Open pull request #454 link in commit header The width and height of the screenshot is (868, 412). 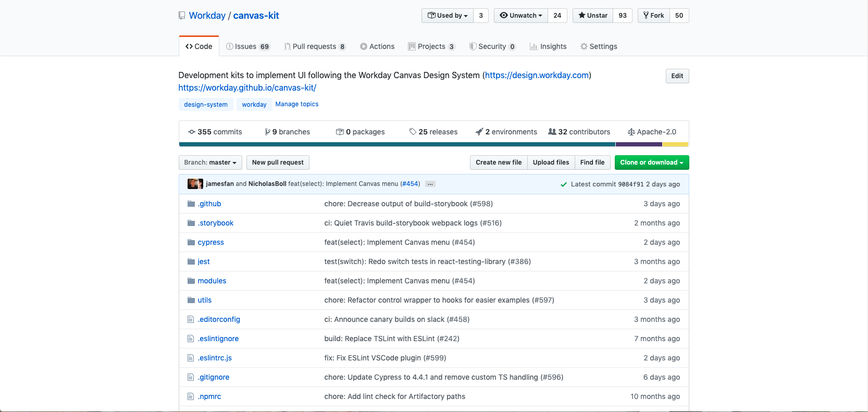410,184
